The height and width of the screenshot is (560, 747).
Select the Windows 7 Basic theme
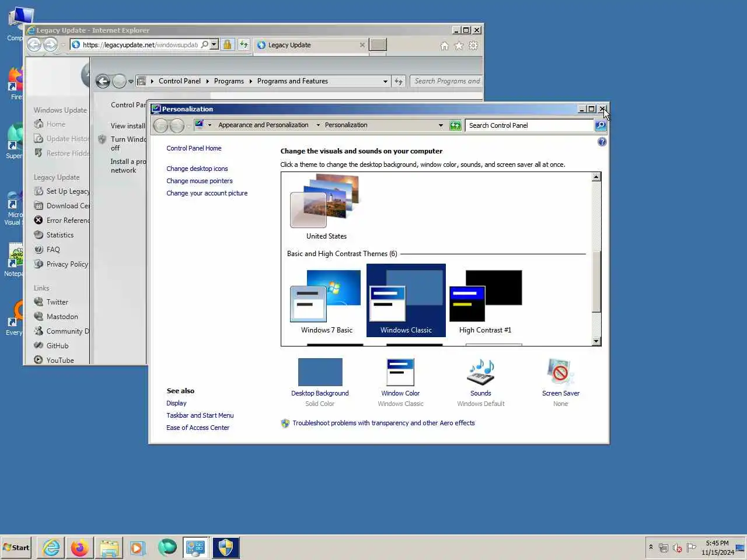[326, 301]
